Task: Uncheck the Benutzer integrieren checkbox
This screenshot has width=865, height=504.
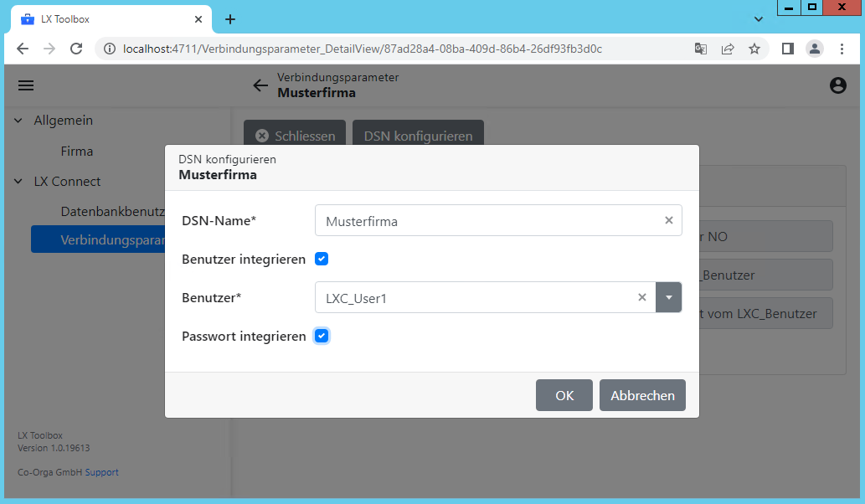Action: (x=322, y=260)
